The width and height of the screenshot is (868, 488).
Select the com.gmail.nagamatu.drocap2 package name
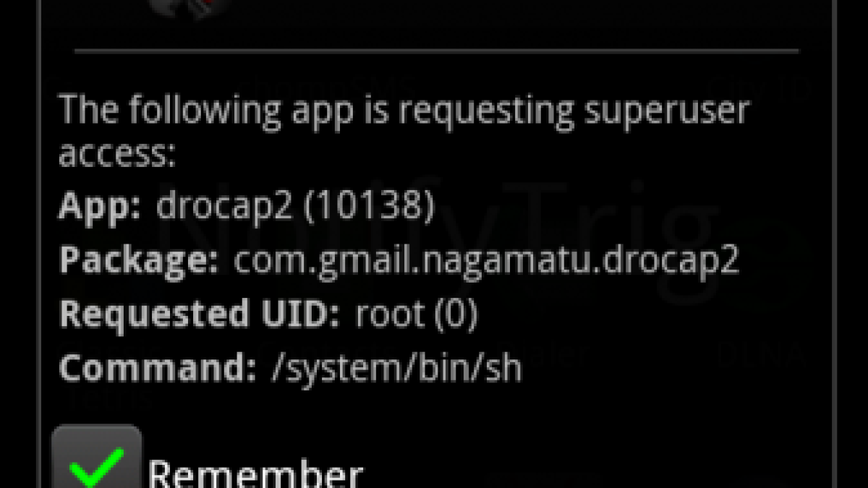pos(486,261)
